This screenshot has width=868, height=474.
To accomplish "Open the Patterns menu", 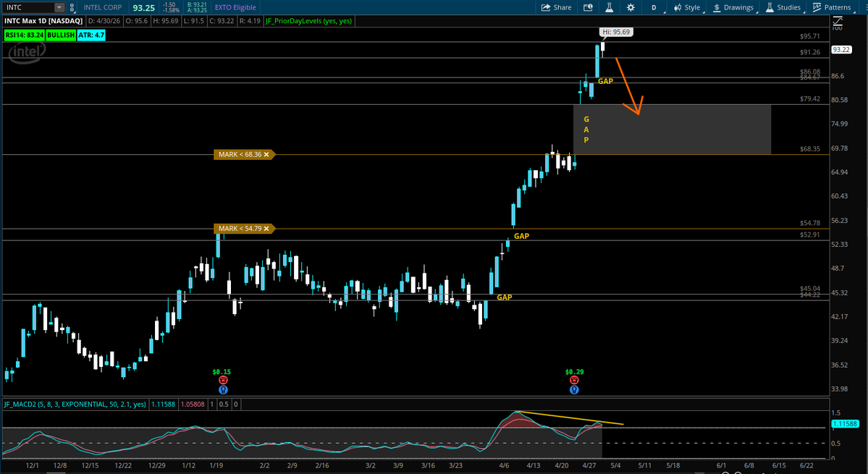I will (832, 7).
